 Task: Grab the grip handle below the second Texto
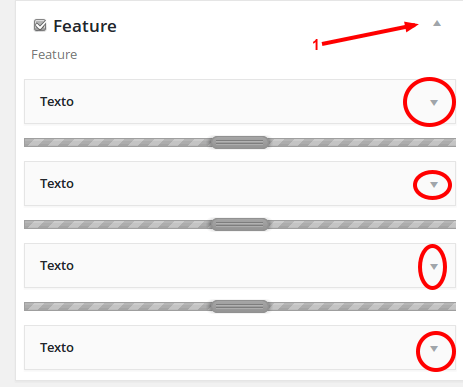coord(240,224)
